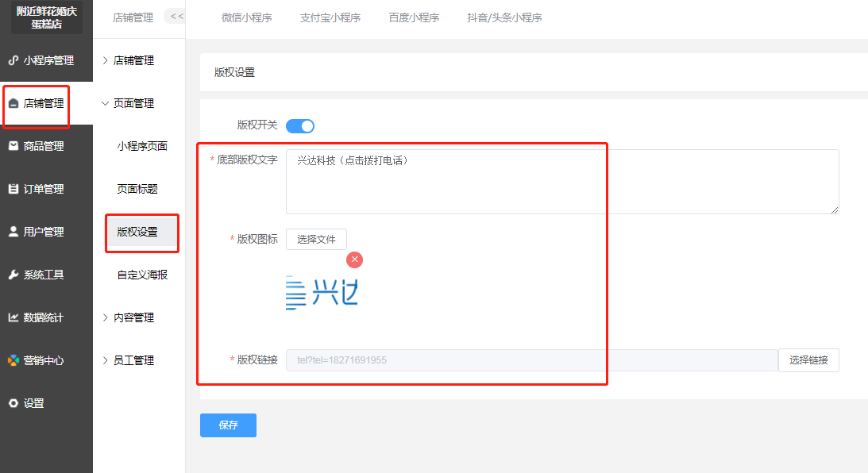Select 版权设置 in the page submenu
868x473 pixels.
click(x=142, y=232)
